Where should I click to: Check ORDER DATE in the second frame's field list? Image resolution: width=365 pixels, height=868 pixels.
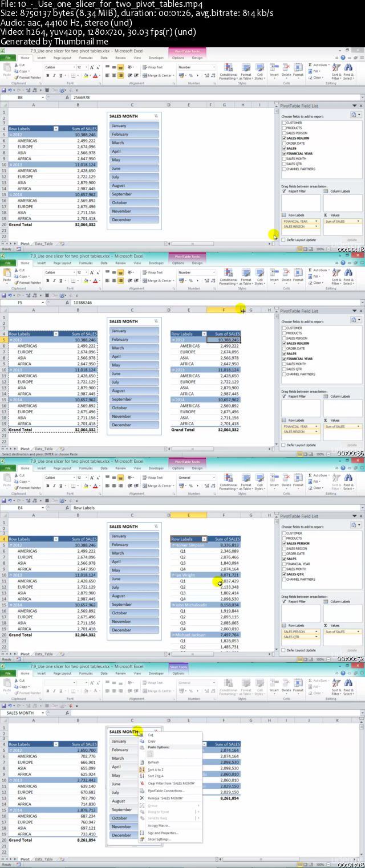[284, 349]
